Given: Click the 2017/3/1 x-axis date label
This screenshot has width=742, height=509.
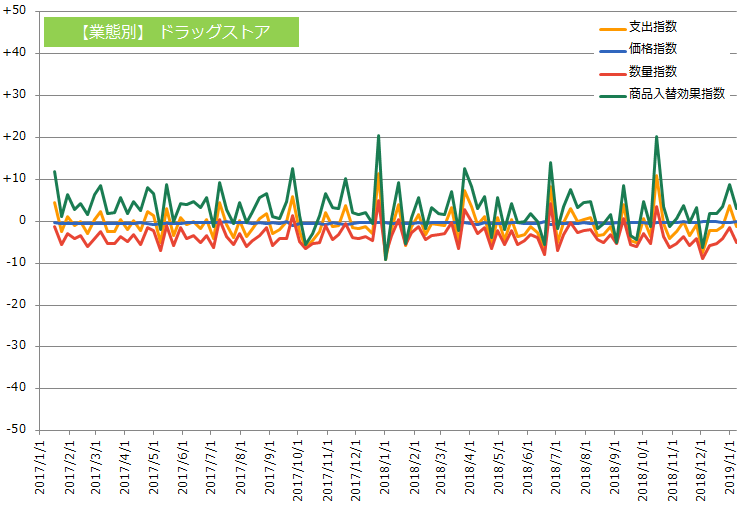Looking at the screenshot, I should pos(96,468).
